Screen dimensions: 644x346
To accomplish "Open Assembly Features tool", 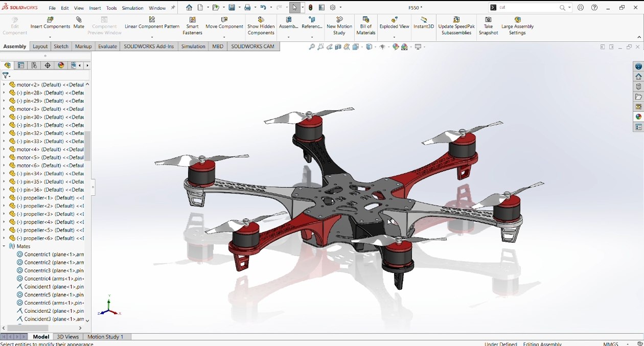I will click(288, 23).
